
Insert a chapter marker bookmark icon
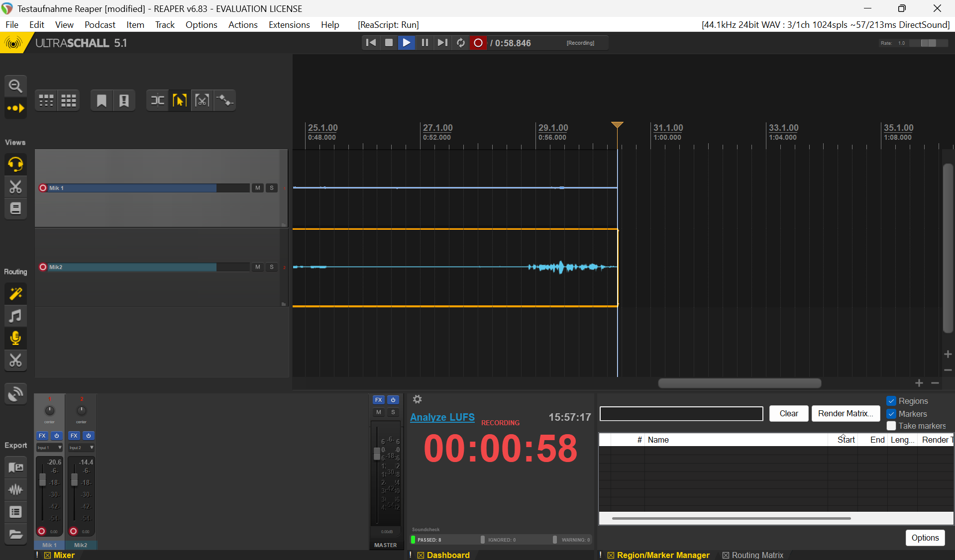point(102,100)
